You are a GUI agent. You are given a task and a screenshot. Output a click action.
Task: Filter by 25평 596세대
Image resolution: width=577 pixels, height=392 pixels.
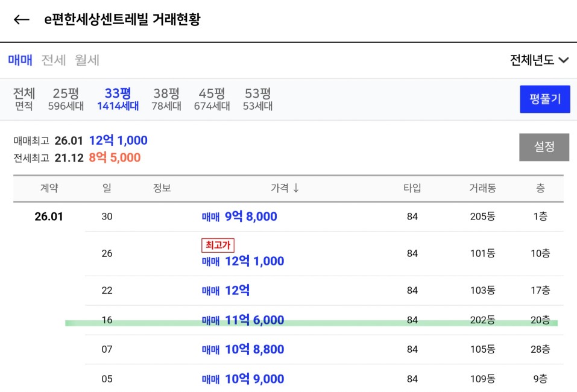[x=66, y=100]
